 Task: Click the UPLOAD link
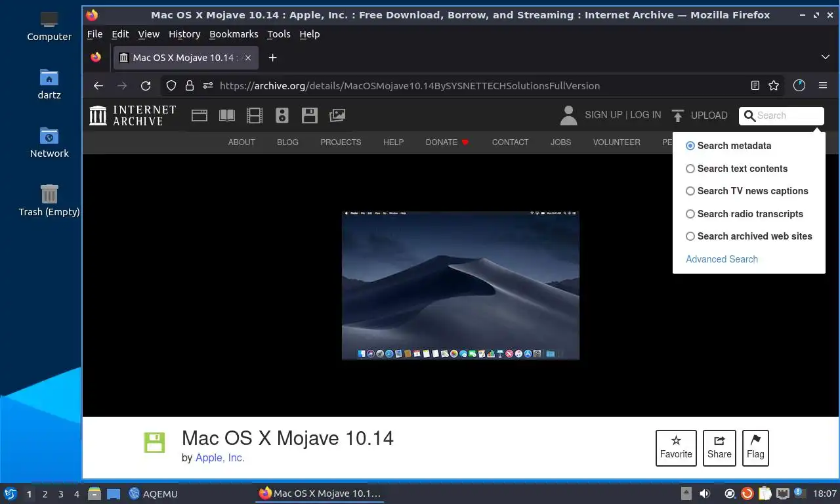(x=709, y=115)
